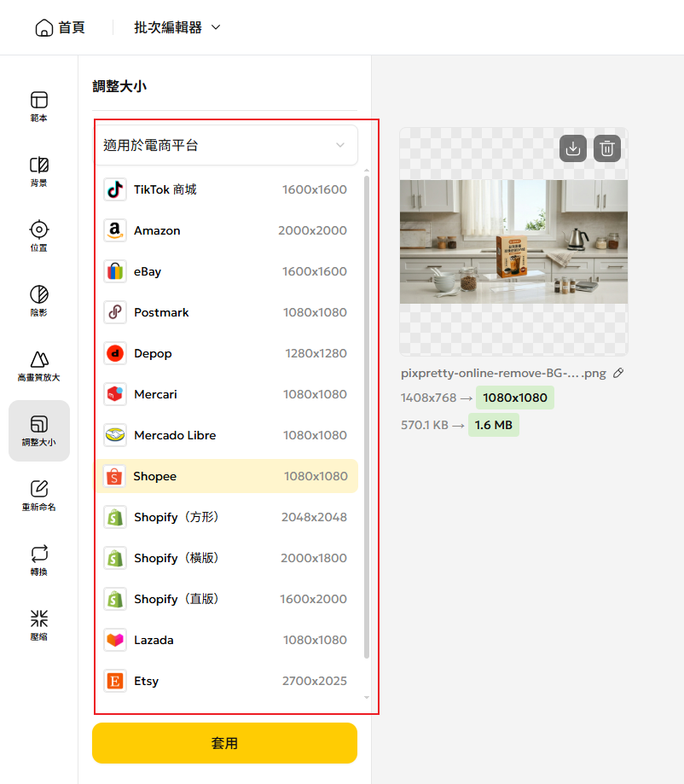Expand the 適用於電商平台 dropdown
Viewport: 684px width, 784px height.
coord(226,145)
